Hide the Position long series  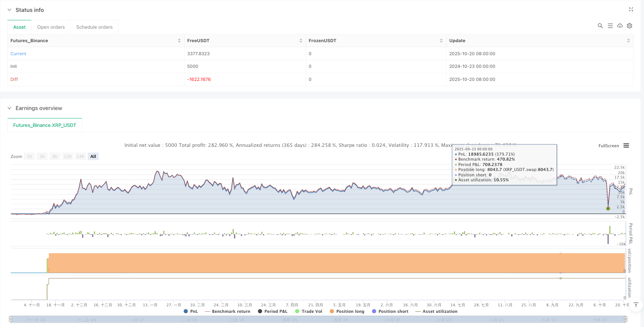[x=347, y=311]
